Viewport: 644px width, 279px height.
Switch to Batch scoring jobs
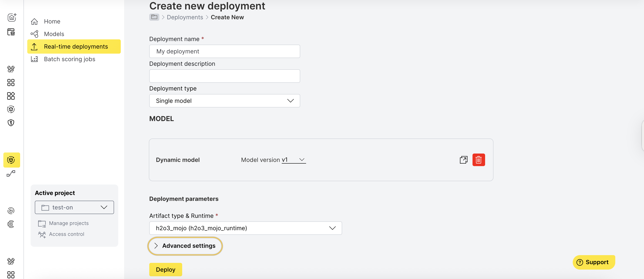70,59
